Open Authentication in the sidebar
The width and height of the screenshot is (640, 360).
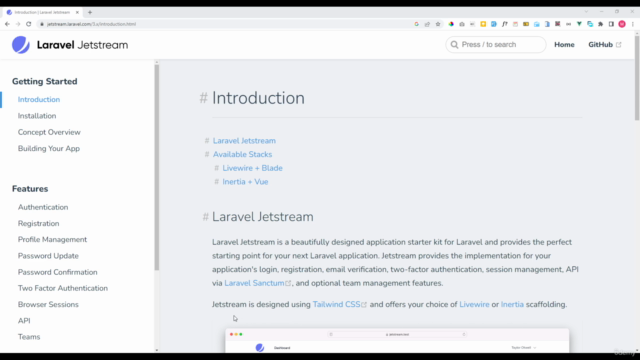[x=43, y=207]
